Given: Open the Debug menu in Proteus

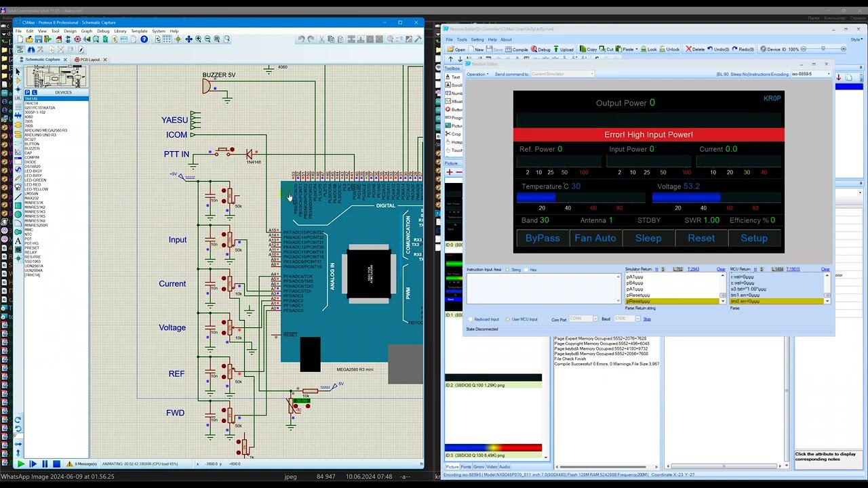Looking at the screenshot, I should tap(102, 31).
